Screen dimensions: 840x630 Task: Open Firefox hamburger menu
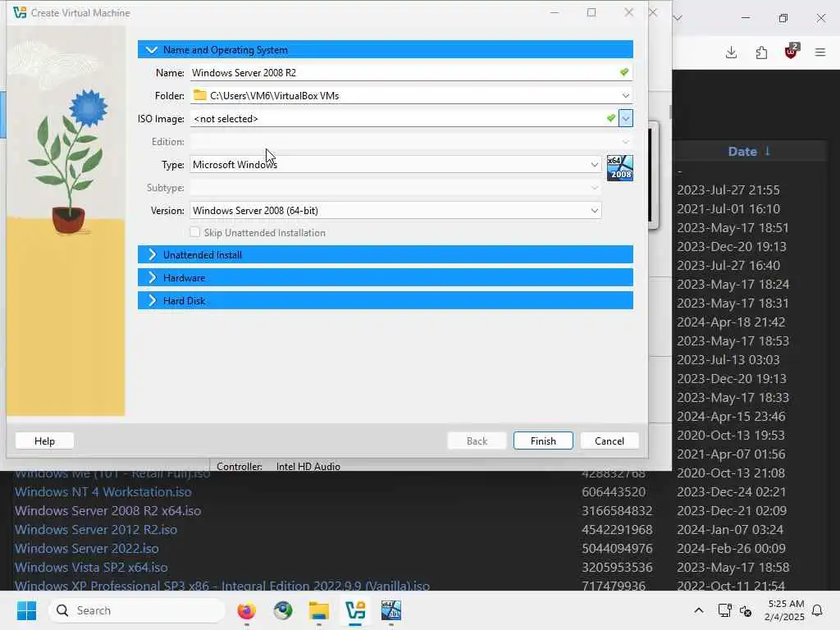(x=820, y=52)
